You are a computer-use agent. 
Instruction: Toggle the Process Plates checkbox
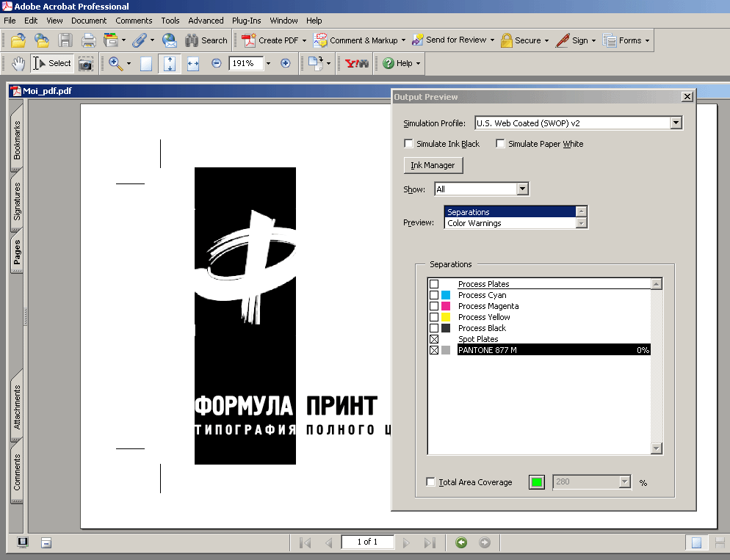434,284
